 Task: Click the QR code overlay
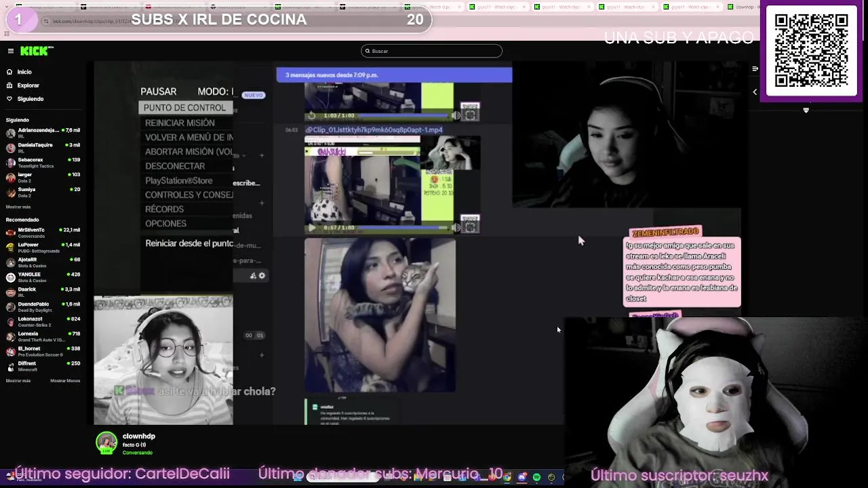812,52
